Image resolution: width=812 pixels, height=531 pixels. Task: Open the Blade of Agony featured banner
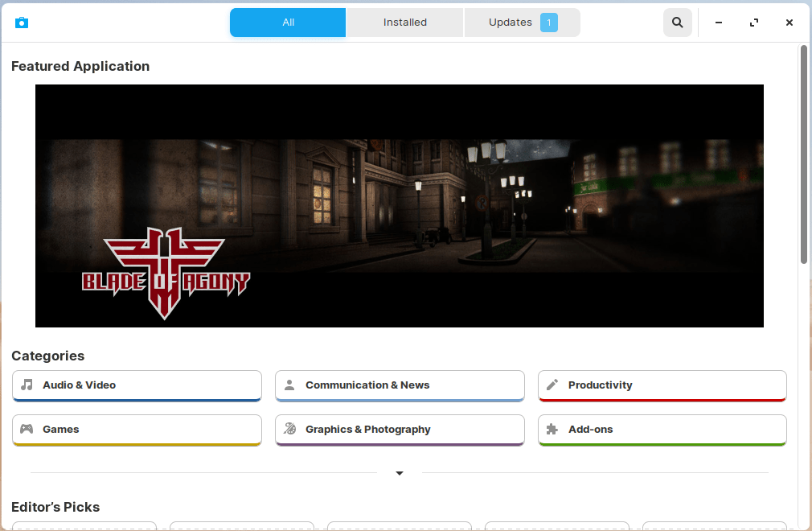[399, 205]
